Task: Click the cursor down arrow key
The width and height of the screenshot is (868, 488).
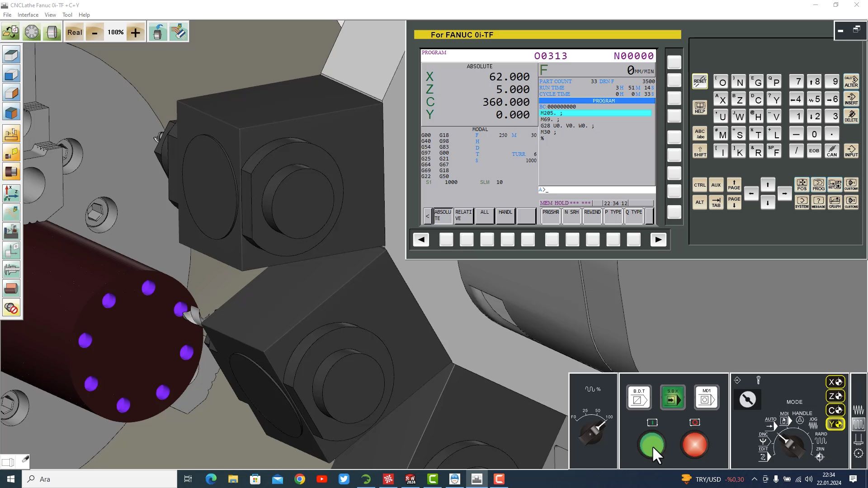Action: pyautogui.click(x=768, y=203)
